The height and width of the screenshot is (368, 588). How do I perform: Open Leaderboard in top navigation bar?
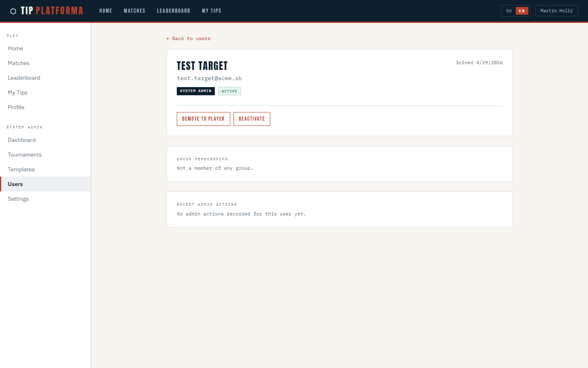tap(173, 11)
